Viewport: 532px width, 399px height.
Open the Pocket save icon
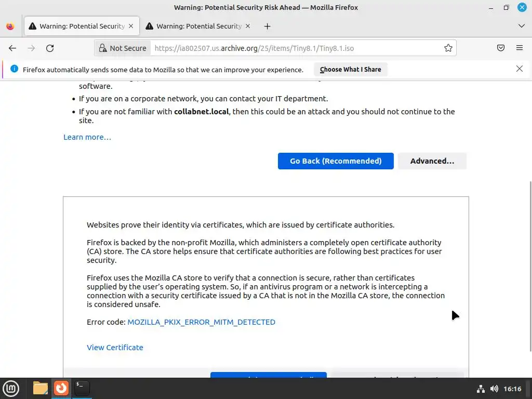(x=501, y=48)
